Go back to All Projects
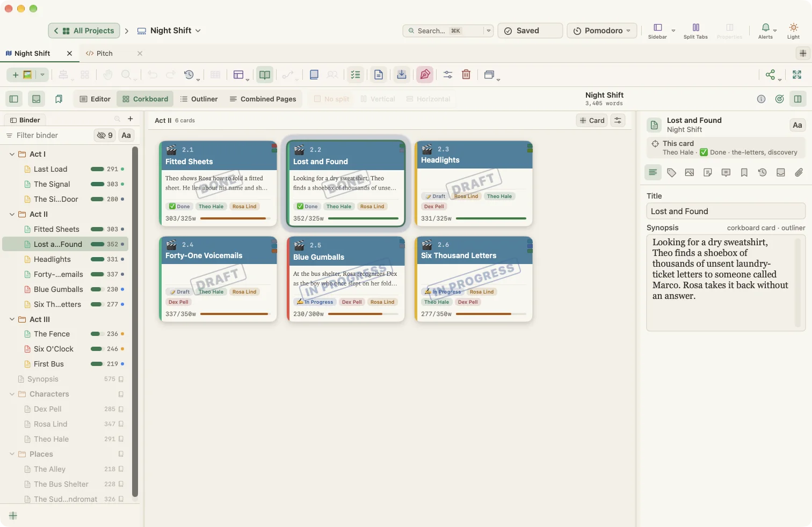 [x=85, y=31]
